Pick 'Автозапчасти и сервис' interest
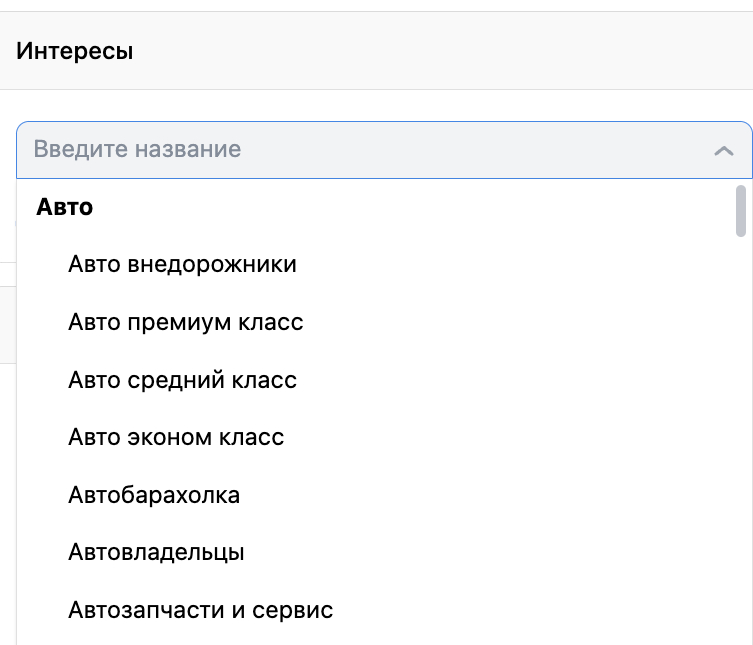The image size is (753, 645). point(200,610)
